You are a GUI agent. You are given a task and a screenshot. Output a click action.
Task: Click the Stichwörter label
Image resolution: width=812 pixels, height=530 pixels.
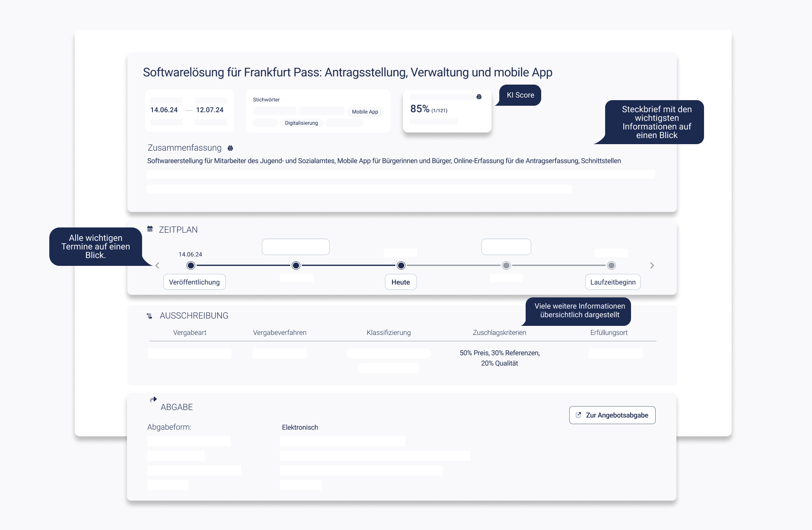(266, 100)
